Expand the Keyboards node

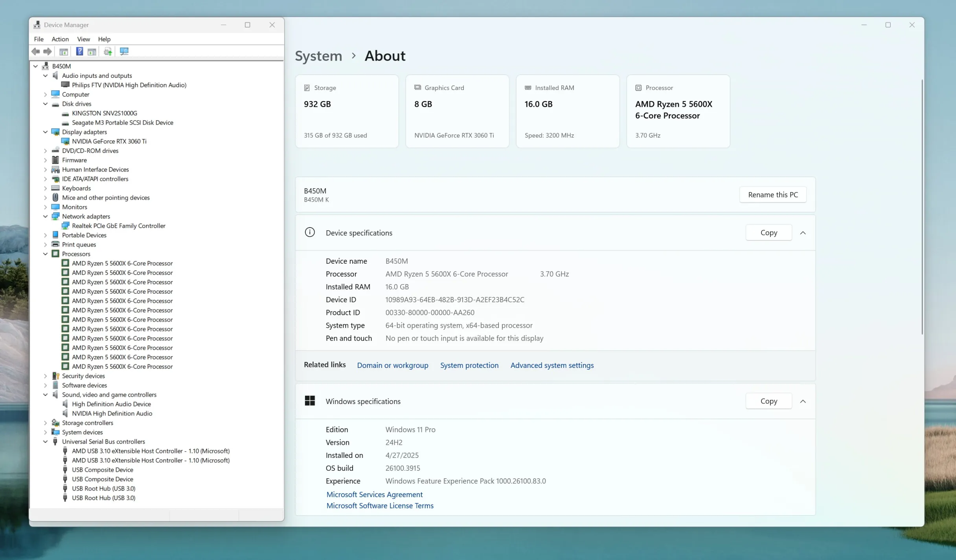tap(45, 188)
